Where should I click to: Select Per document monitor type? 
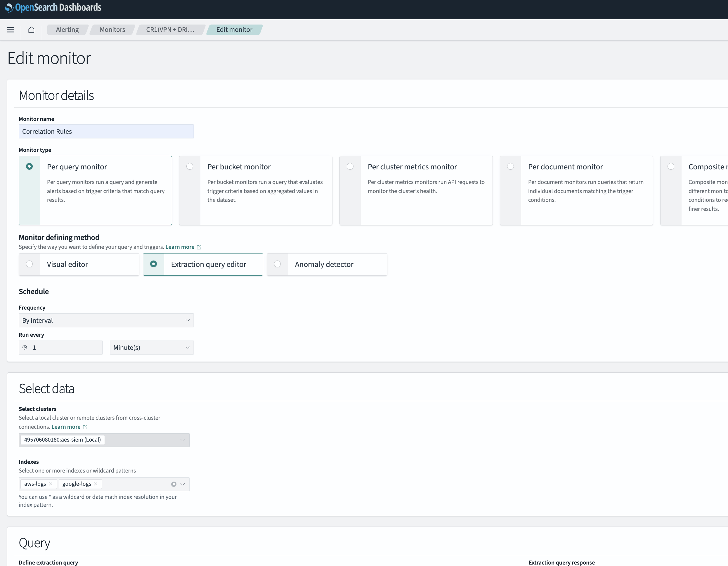click(510, 166)
